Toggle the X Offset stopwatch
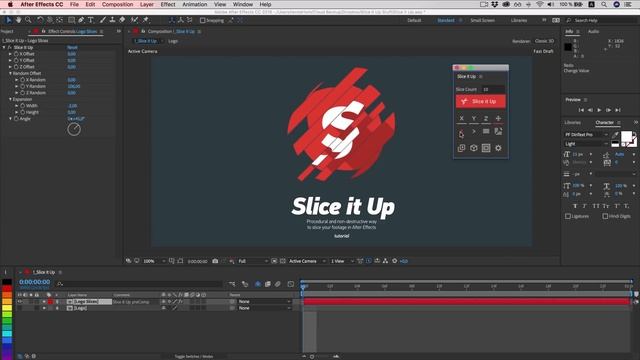640x360 pixels. (16, 54)
